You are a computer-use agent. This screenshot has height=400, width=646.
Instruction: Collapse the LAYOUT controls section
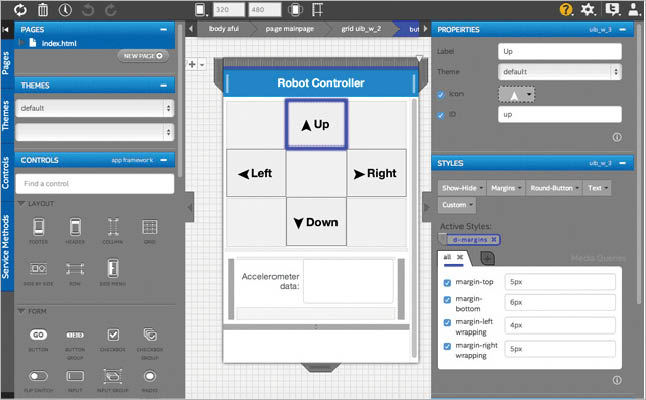21,204
